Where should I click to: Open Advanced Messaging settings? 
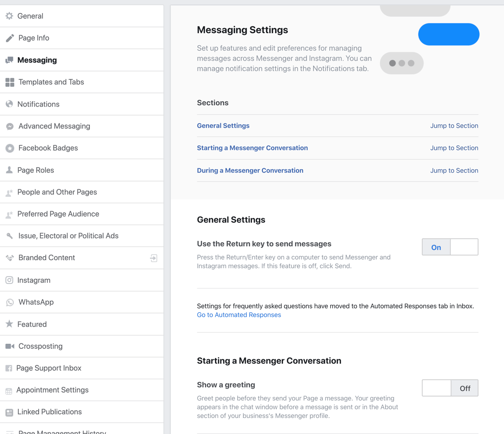tap(82, 126)
